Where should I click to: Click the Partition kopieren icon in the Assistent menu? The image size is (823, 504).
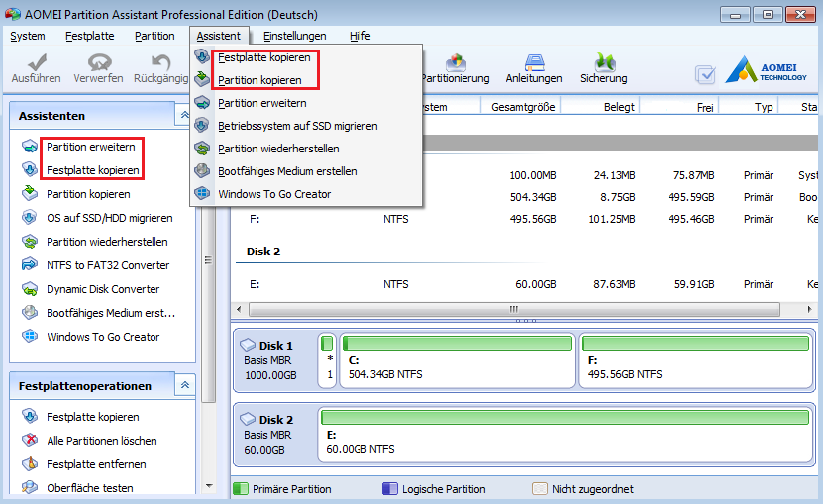coord(202,79)
